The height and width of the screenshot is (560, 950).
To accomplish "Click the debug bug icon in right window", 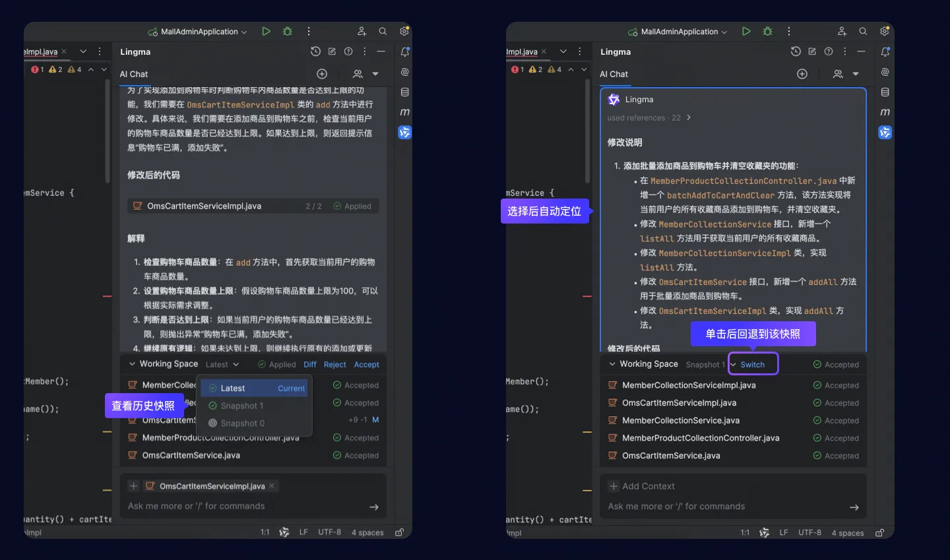I will pyautogui.click(x=768, y=31).
